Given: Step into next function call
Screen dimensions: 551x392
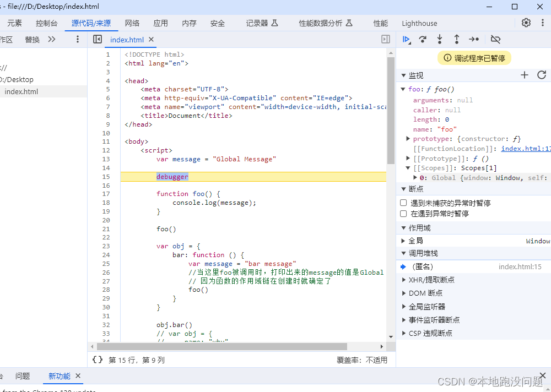Looking at the screenshot, I should point(440,39).
